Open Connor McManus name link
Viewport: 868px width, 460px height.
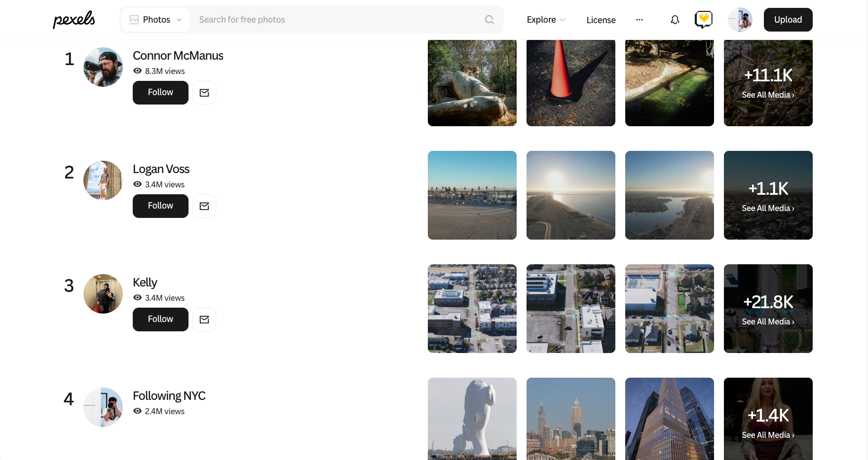tap(178, 56)
